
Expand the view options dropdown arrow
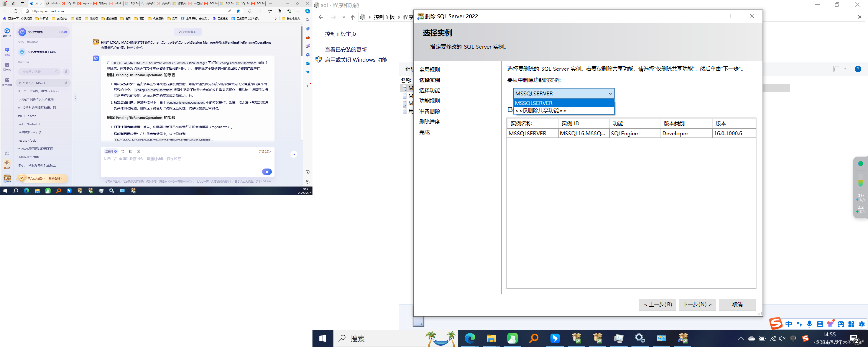pyautogui.click(x=845, y=69)
